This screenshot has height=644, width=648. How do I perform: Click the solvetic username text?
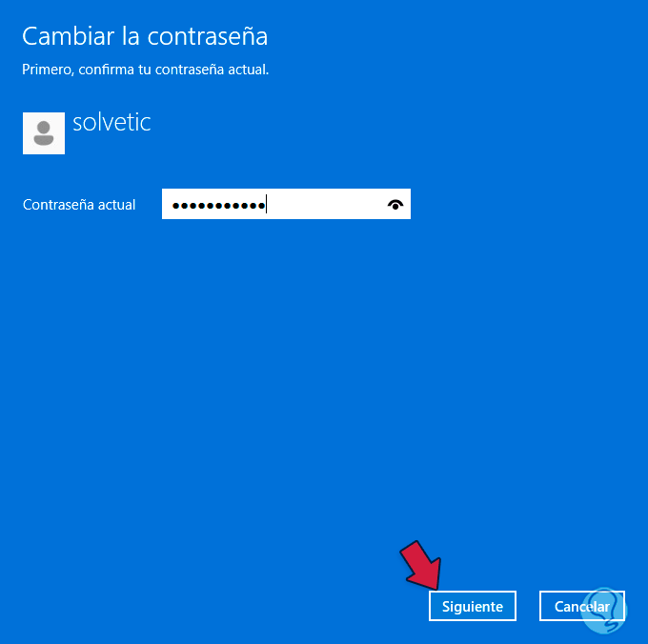coord(111,122)
